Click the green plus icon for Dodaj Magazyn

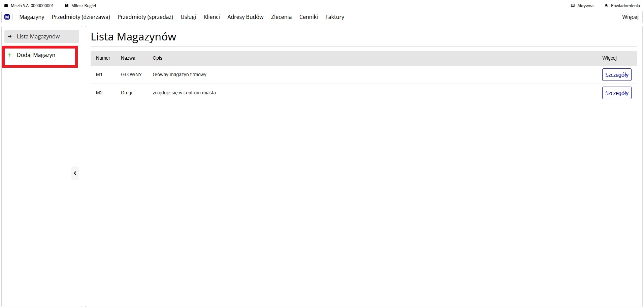click(10, 55)
